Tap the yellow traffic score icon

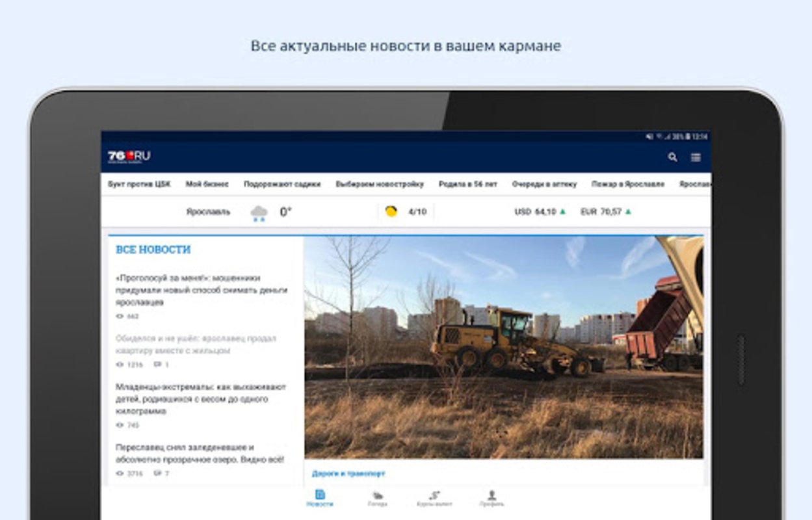tap(391, 211)
